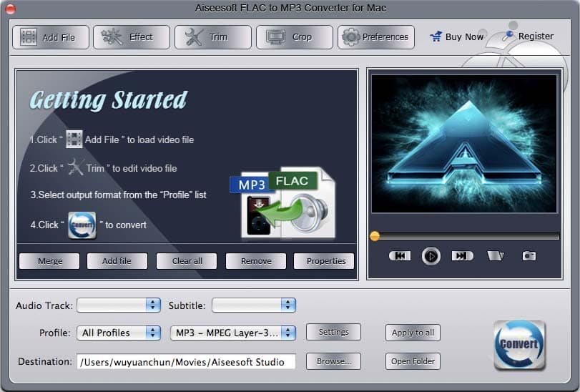Click the Open Folder button
The height and width of the screenshot is (392, 580).
[x=413, y=361]
